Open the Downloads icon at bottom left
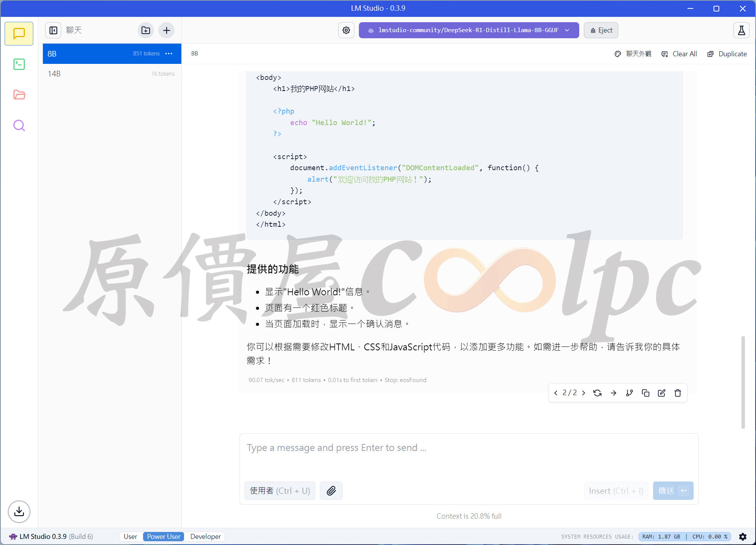The height and width of the screenshot is (545, 756). coord(19,511)
